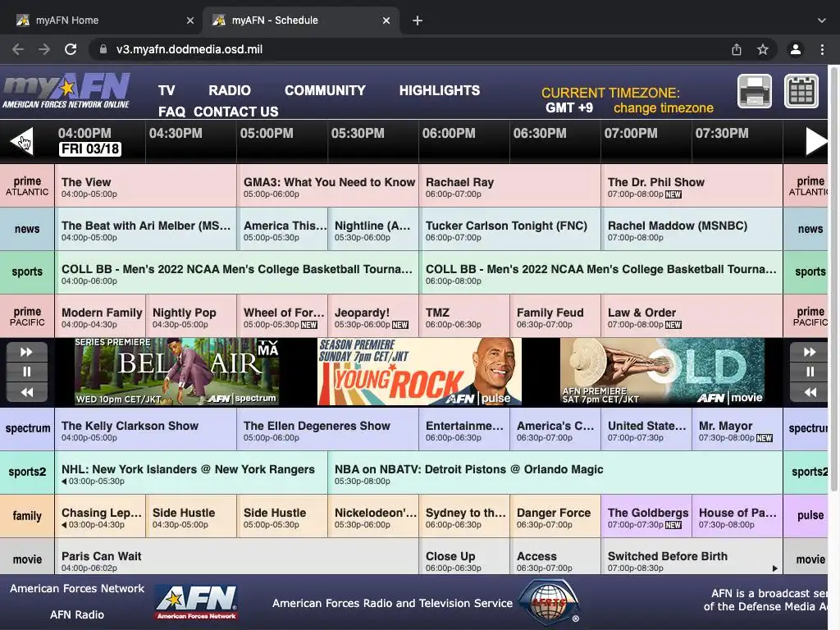This screenshot has height=630, width=840.
Task: Select the left spectrum channel label
Action: (27, 428)
